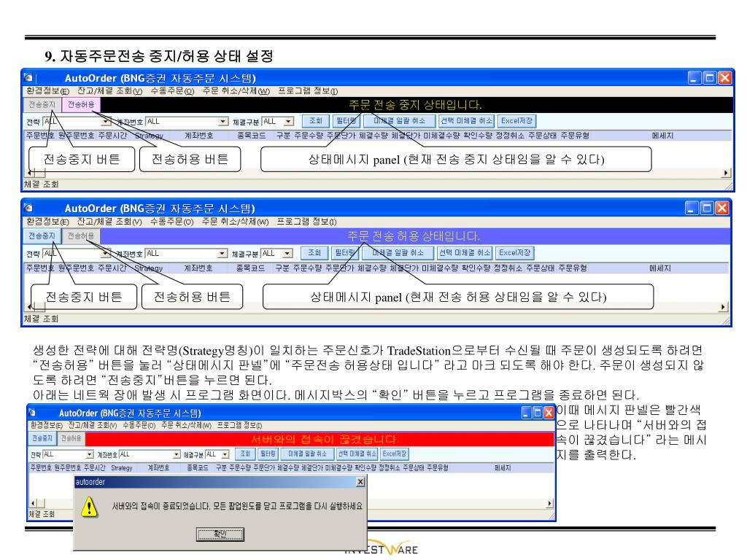Screen dimensions: 747x560
Task: Click Excel저장 button in the middle window
Action: tap(514, 253)
